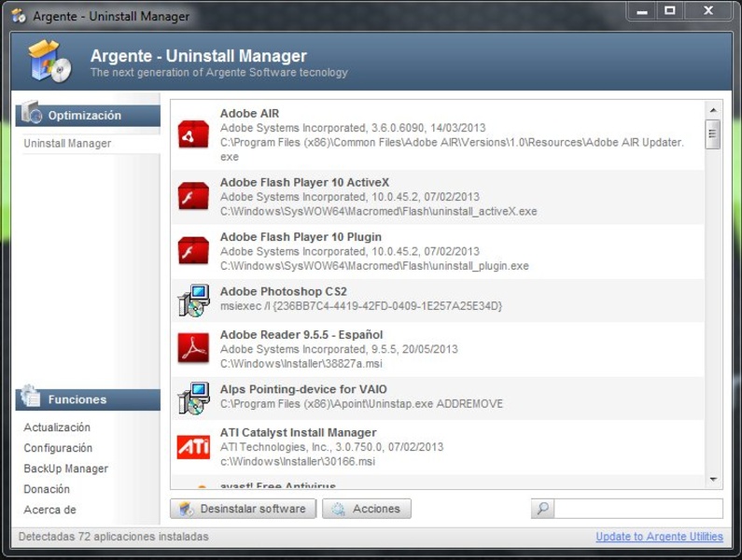The image size is (742, 560).
Task: Select the Alps Pointing-device installer icon
Action: click(x=193, y=398)
